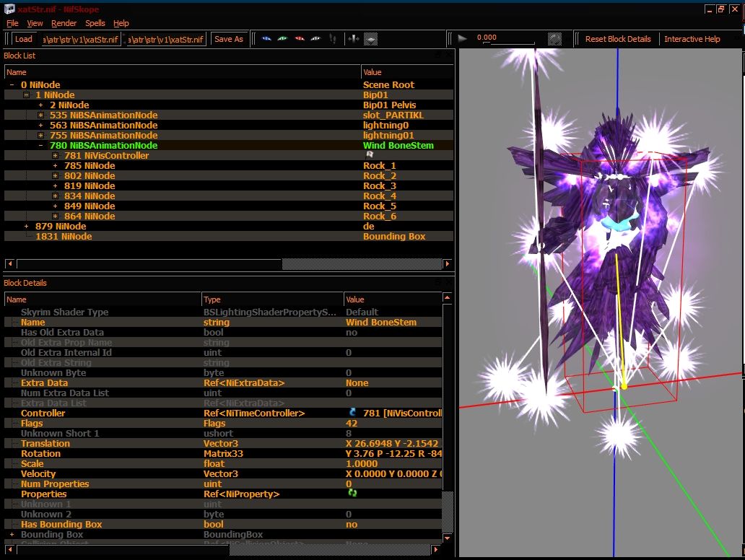The height and width of the screenshot is (560, 745).
Task: Click the green eye view icon
Action: pyautogui.click(x=283, y=39)
